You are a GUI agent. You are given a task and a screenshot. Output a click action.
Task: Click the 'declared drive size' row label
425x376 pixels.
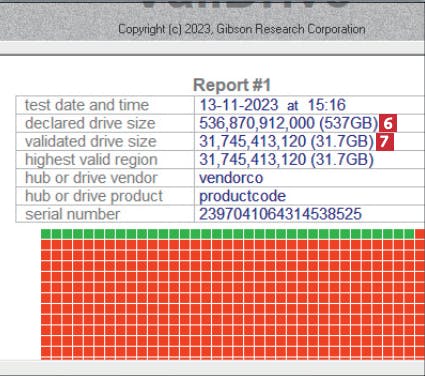(x=90, y=123)
